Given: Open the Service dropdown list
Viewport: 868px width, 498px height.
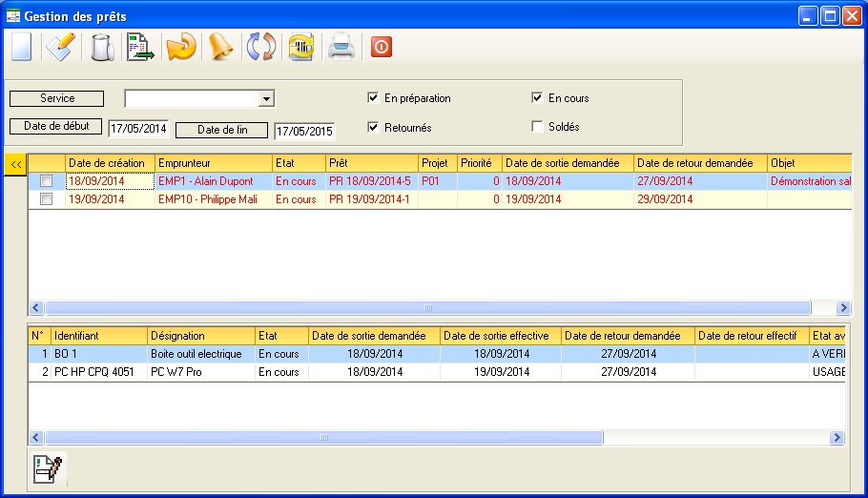Looking at the screenshot, I should 266,99.
